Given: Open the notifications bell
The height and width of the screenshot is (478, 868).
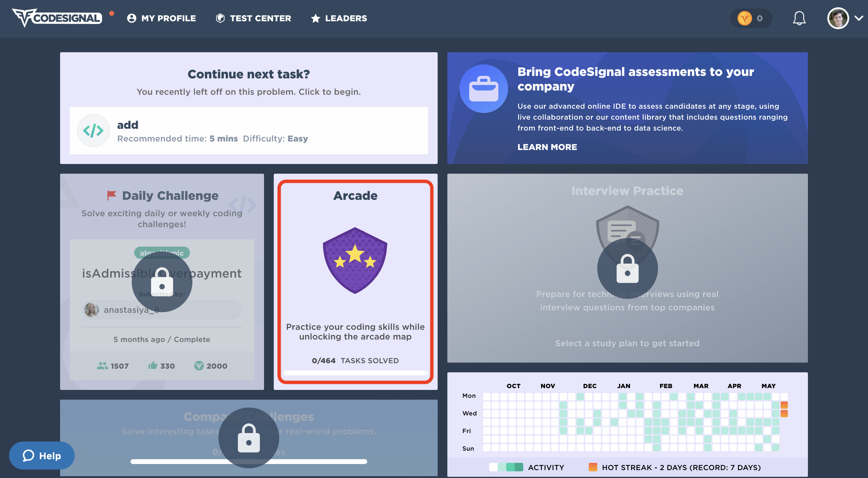Looking at the screenshot, I should (x=799, y=18).
